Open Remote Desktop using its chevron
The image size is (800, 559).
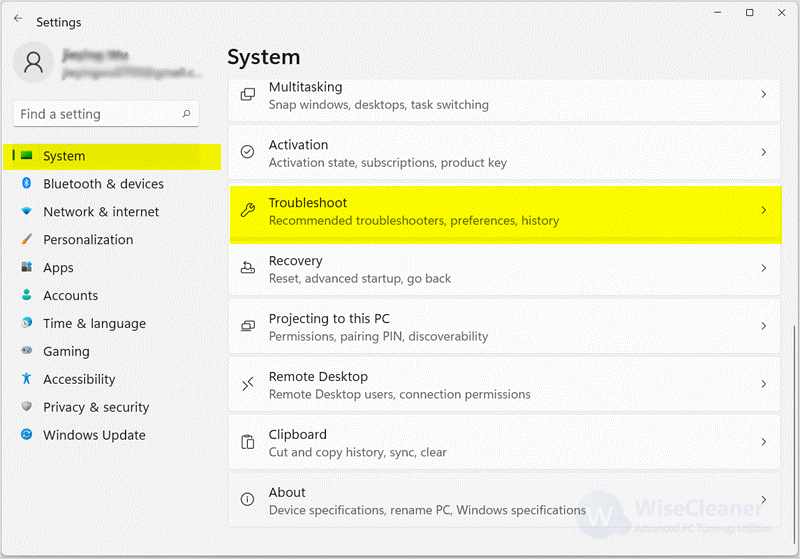764,384
